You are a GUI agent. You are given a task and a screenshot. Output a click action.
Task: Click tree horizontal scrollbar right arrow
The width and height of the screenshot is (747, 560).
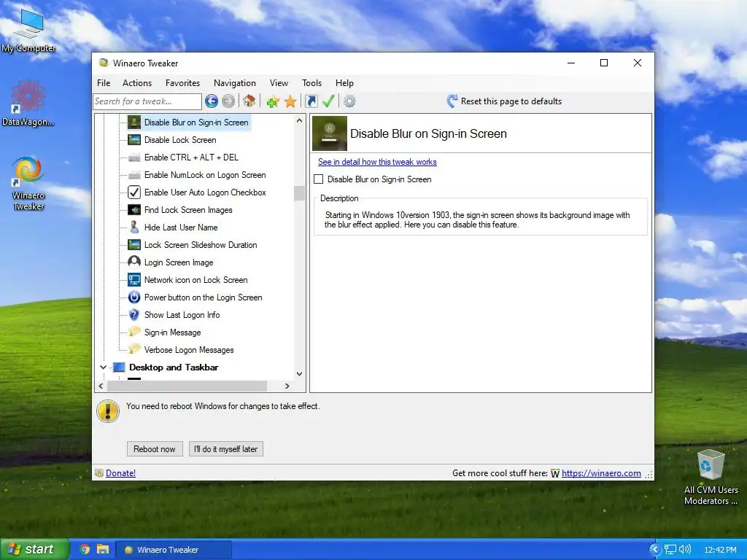[x=287, y=386]
